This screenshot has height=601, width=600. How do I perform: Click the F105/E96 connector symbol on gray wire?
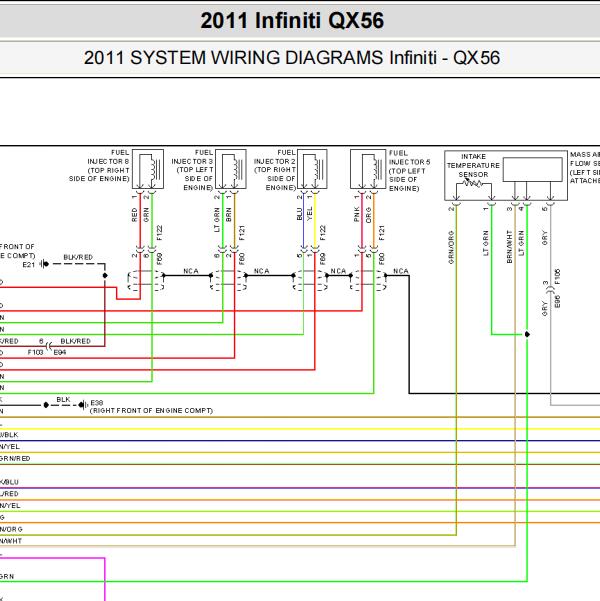pos(551,290)
